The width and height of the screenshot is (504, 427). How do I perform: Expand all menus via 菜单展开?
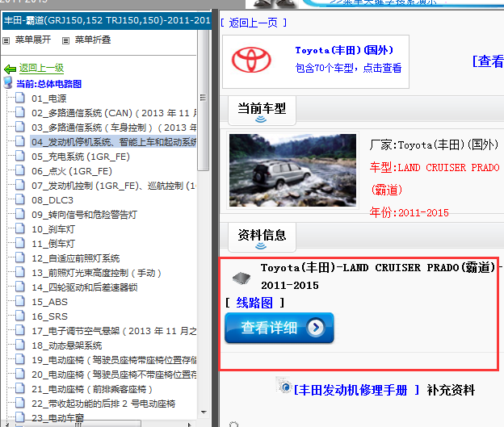point(33,40)
